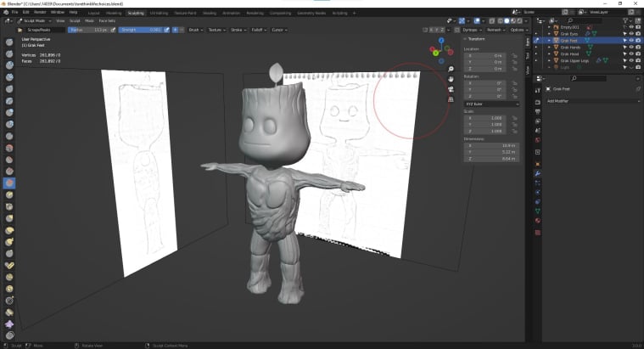
Task: Select the highlighted Scrape brush in toolbar
Action: 9,183
